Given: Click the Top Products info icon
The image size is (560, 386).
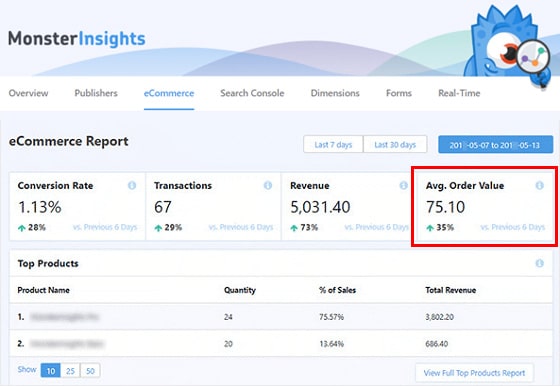Looking at the screenshot, I should coord(540,263).
